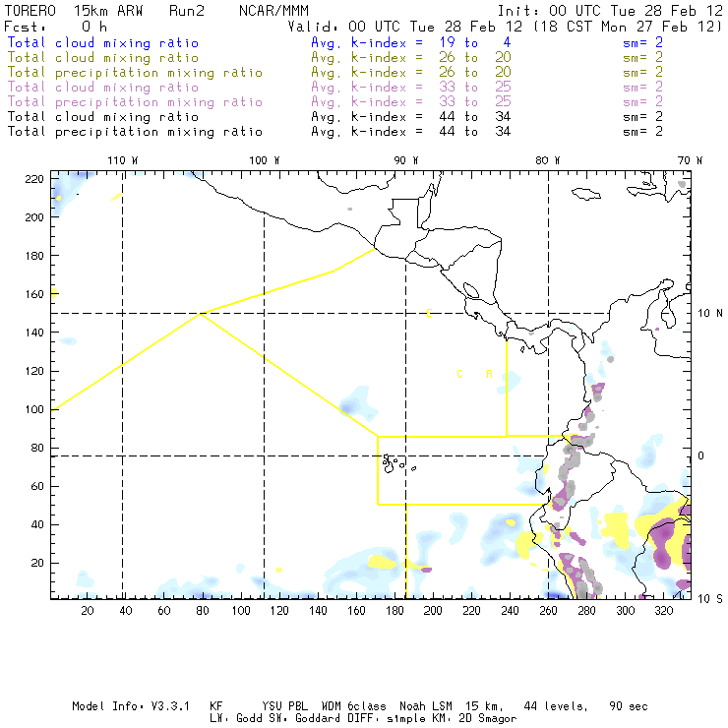Select the purple 'Total cloud mixing ratio' legend line
Image resolution: width=728 pixels, height=728 pixels.
click(103, 88)
